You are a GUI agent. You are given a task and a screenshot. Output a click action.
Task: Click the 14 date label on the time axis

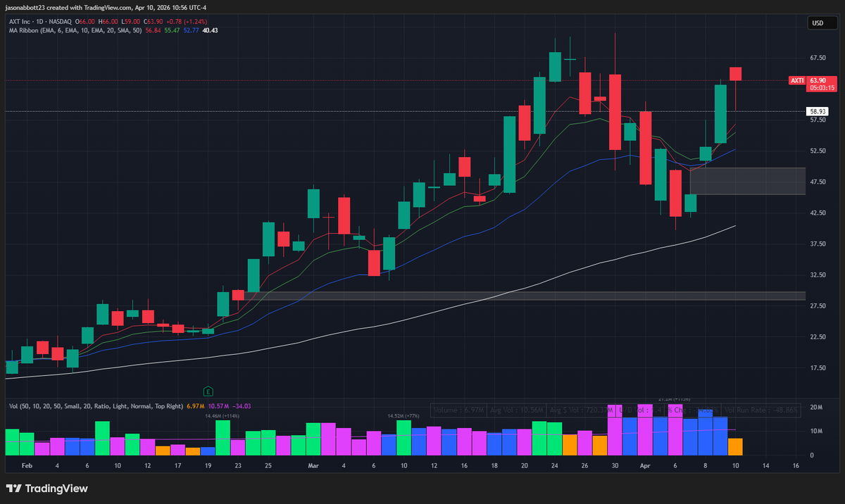(766, 466)
